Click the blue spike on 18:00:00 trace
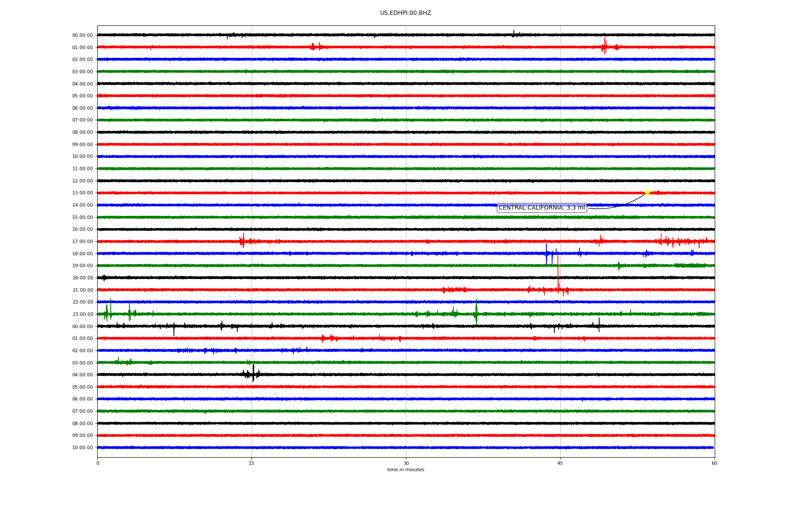Image resolution: width=812 pixels, height=508 pixels. [x=546, y=253]
